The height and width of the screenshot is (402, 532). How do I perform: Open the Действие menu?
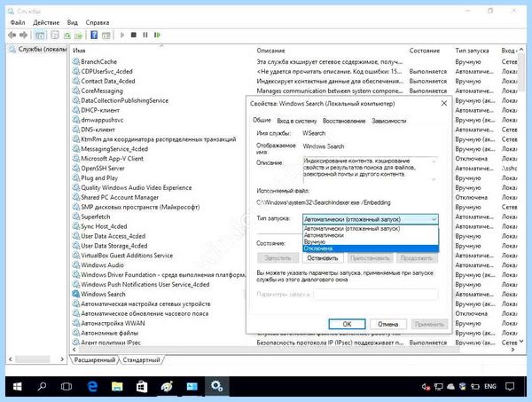(x=46, y=22)
